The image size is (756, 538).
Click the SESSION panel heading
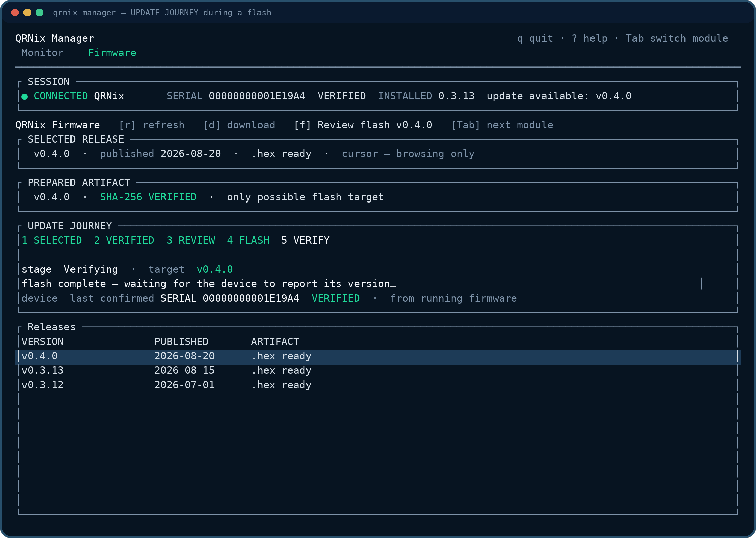click(x=49, y=82)
